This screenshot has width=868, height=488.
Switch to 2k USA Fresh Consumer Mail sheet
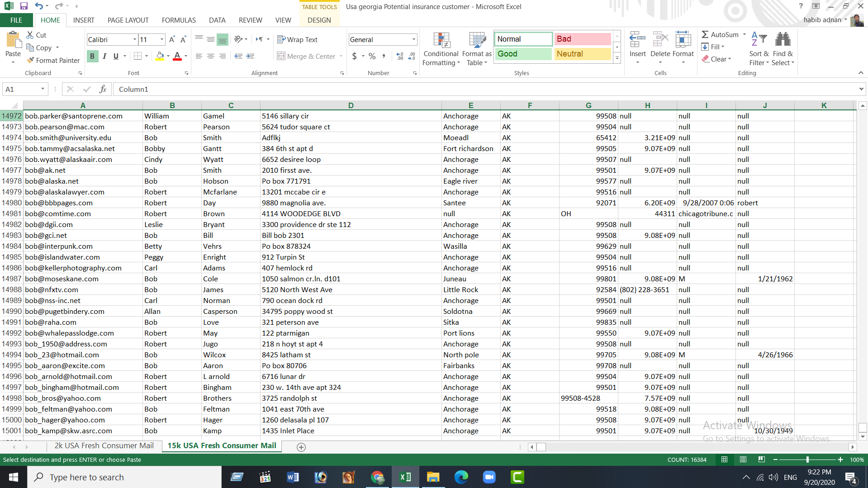pyautogui.click(x=104, y=445)
